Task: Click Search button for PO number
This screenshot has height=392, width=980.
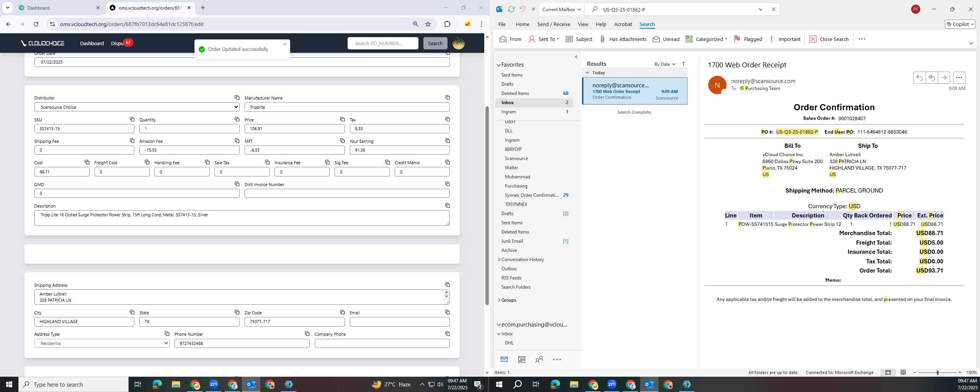Action: click(435, 43)
